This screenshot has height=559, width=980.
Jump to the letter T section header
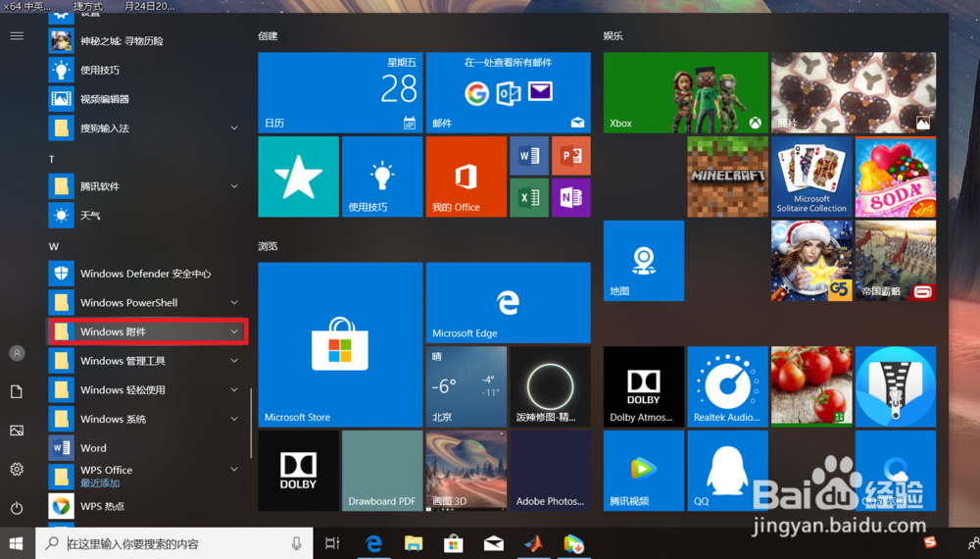click(x=52, y=160)
